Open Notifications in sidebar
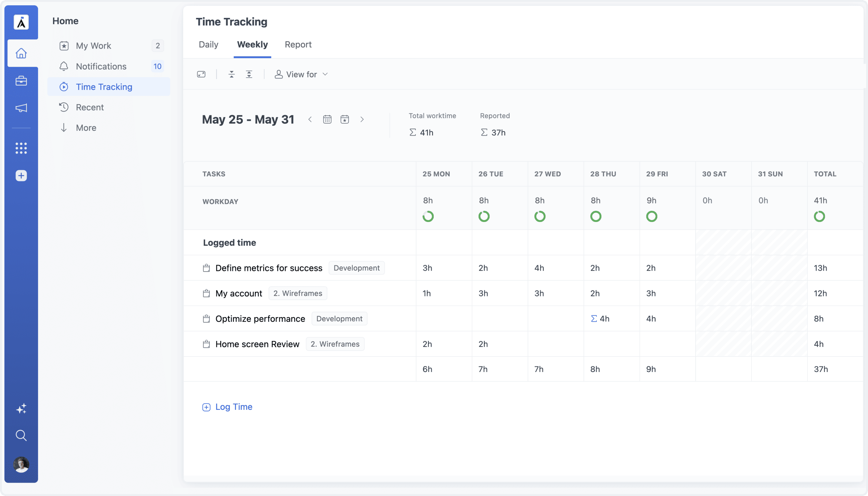The image size is (868, 496). (x=109, y=66)
